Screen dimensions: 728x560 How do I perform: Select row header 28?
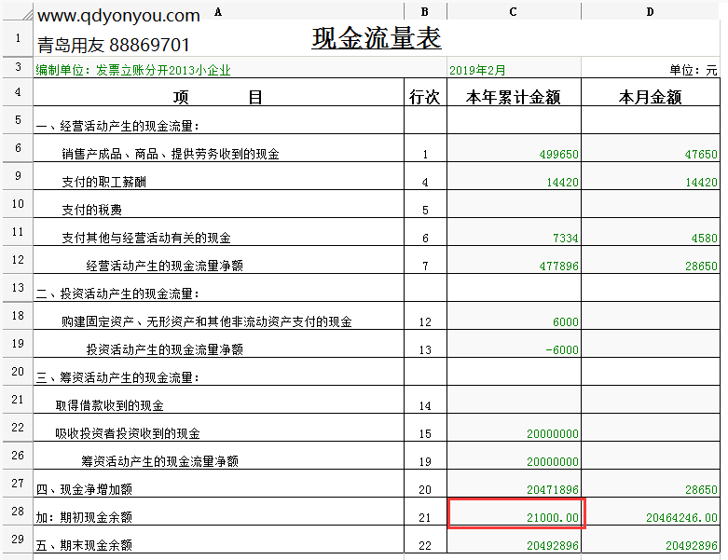pos(18,511)
